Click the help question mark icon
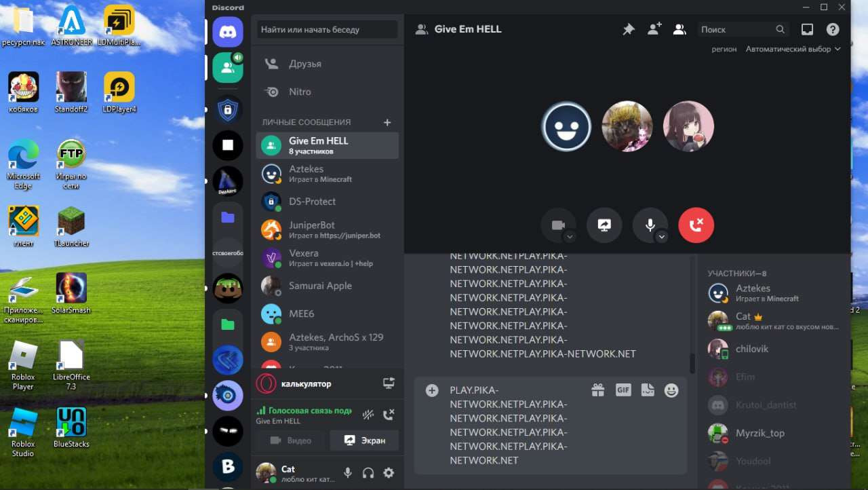This screenshot has height=490, width=868. click(x=833, y=30)
